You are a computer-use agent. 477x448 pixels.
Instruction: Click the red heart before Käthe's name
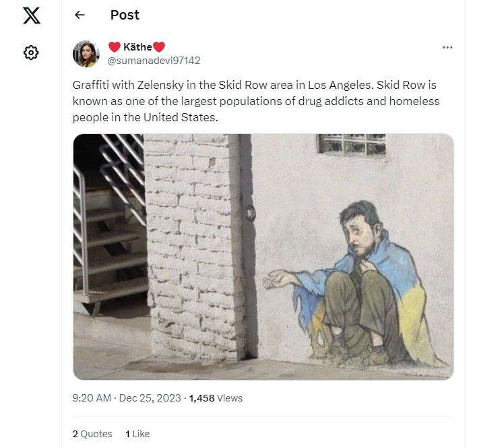(114, 47)
